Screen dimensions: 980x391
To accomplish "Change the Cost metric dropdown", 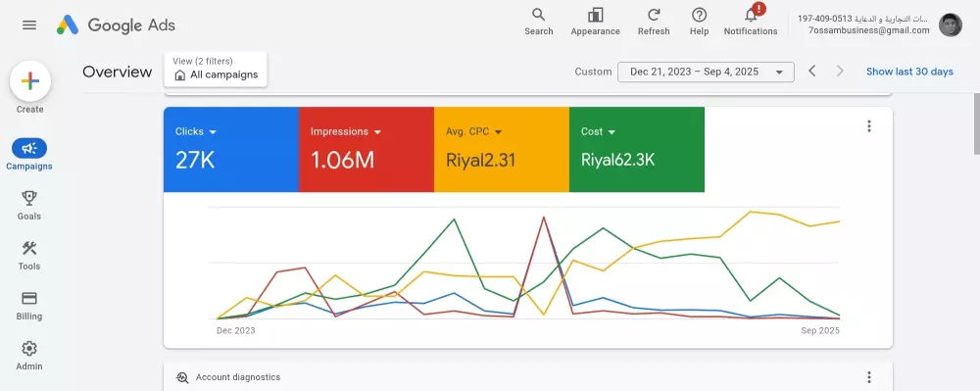I will tap(598, 131).
